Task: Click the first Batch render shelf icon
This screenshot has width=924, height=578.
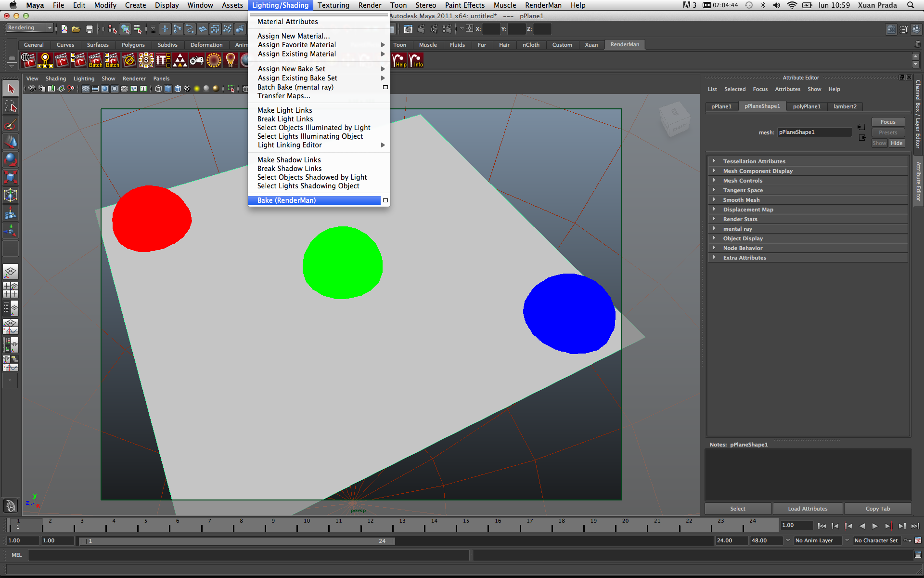Action: [x=96, y=60]
